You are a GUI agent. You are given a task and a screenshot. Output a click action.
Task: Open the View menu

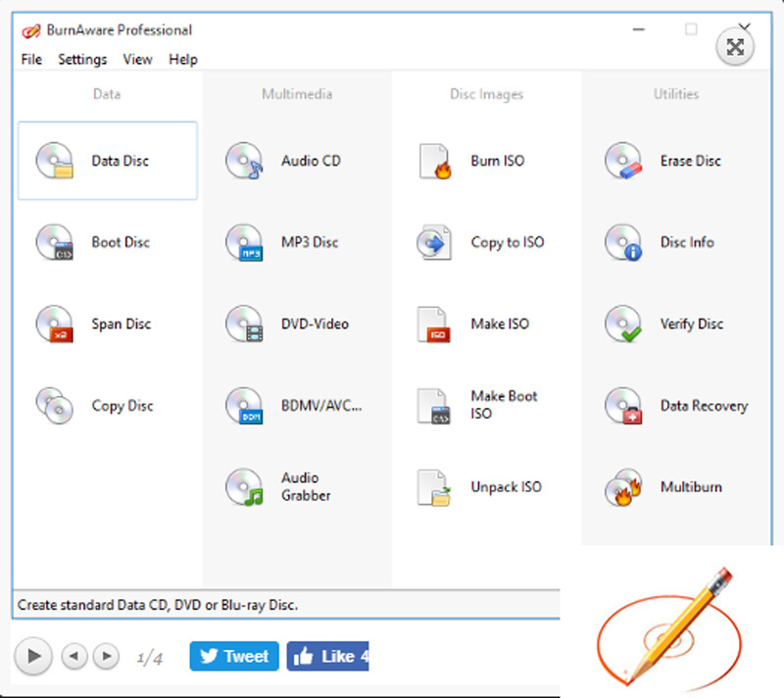tap(137, 60)
